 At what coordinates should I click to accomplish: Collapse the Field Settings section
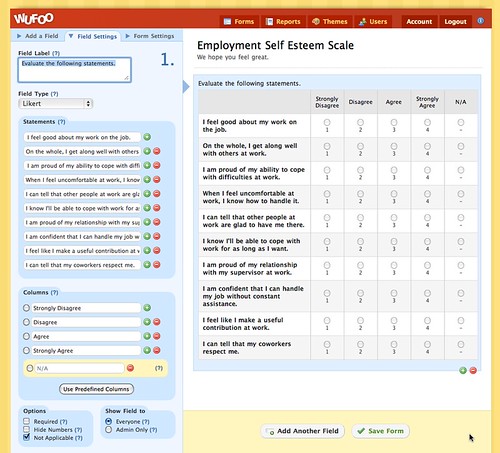click(93, 36)
